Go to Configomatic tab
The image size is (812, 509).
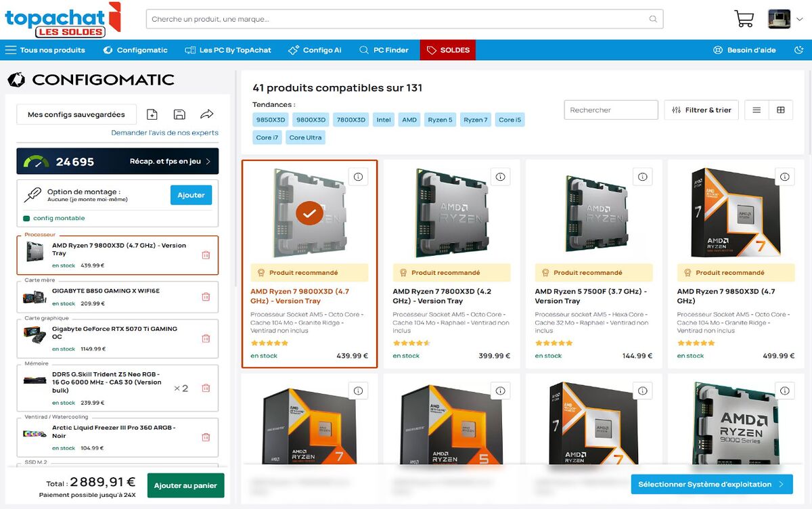[135, 50]
